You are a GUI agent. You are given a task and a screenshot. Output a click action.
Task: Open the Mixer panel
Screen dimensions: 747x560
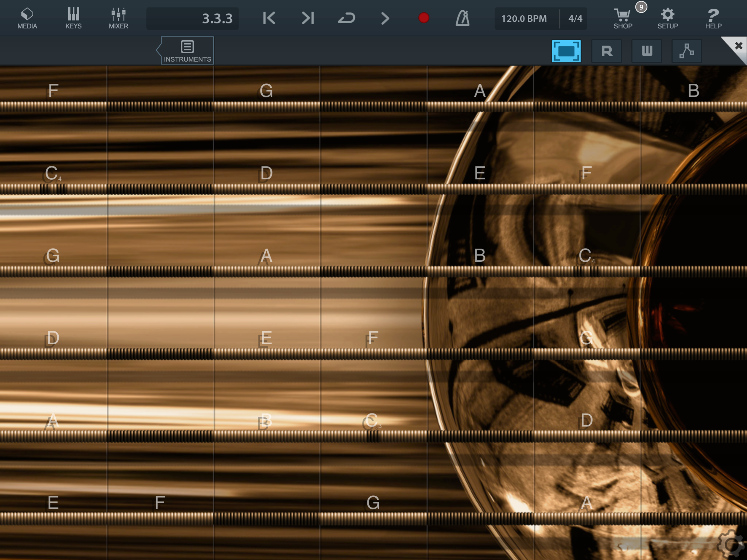tap(119, 18)
